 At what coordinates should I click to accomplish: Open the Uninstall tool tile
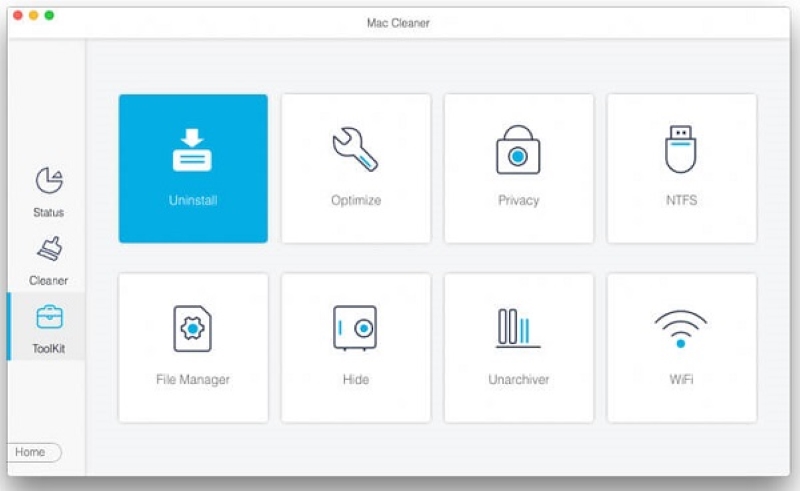point(193,168)
